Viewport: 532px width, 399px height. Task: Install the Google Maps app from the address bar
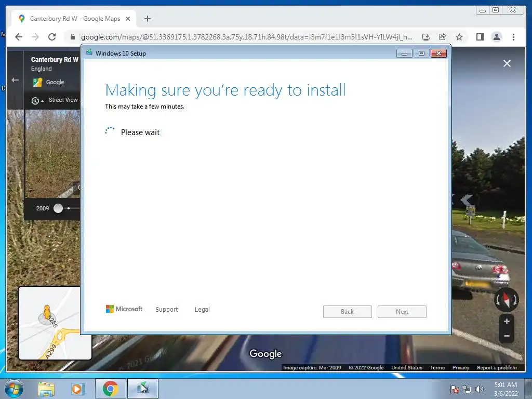pyautogui.click(x=426, y=37)
